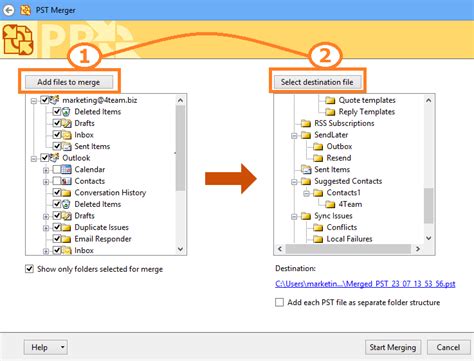Click the Local Failures folder icon
Viewport: 474px width, 361px height.
point(318,239)
